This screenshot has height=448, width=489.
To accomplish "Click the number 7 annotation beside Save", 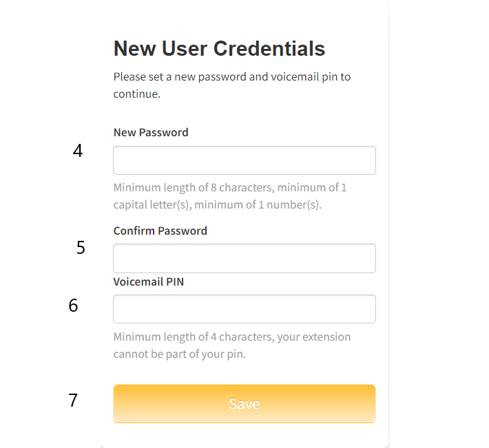I will (73, 400).
